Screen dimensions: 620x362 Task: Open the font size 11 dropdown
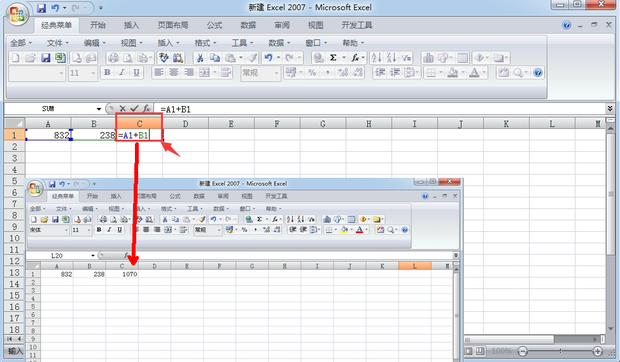[x=93, y=73]
